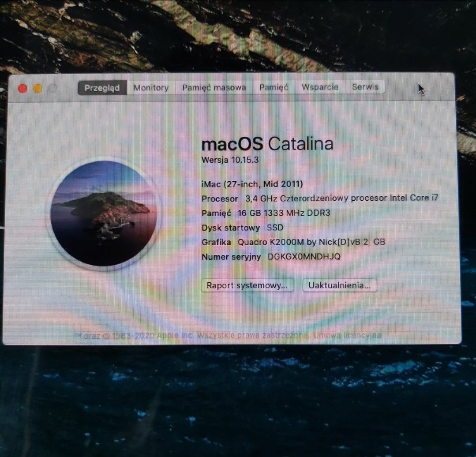The width and height of the screenshot is (476, 457).
Task: Click the Wersja 10.15.3 text
Action: click(230, 160)
